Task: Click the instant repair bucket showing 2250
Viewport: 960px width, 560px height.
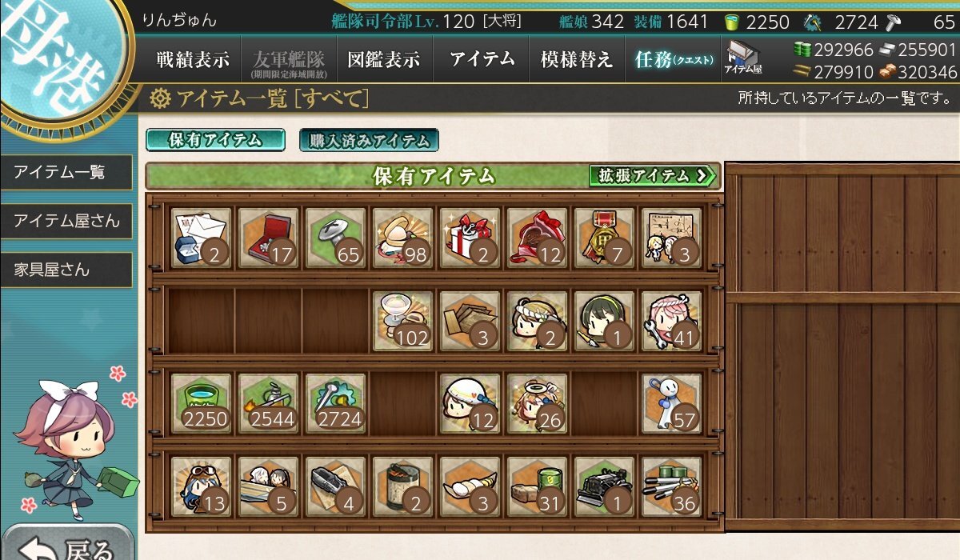Action: pyautogui.click(x=202, y=403)
